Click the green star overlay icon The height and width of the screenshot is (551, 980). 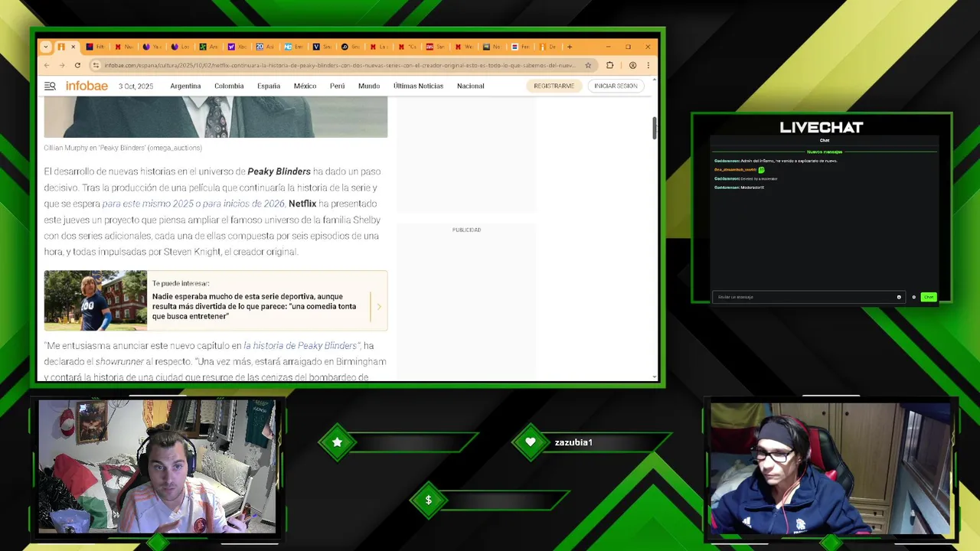coord(338,442)
